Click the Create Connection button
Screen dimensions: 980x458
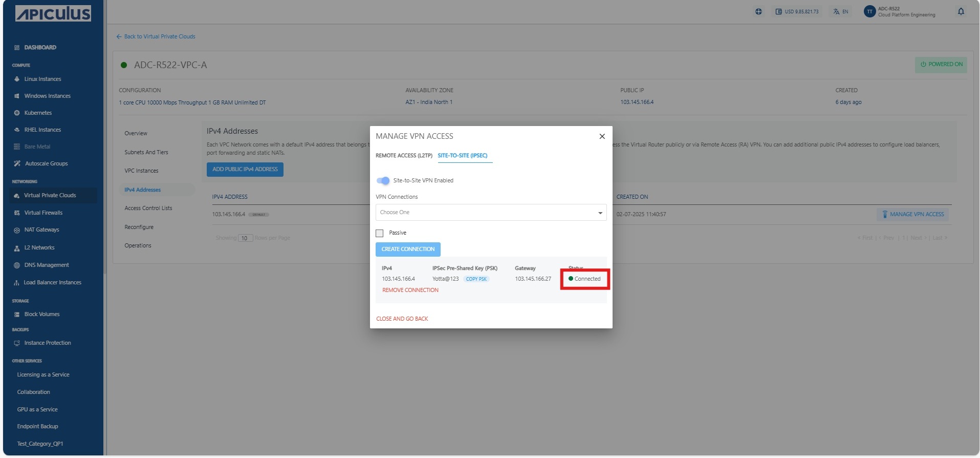click(x=408, y=249)
